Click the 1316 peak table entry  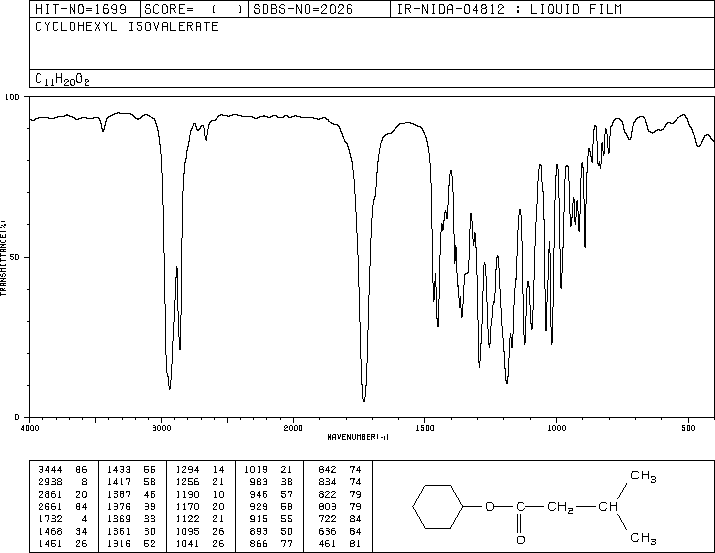click(x=131, y=543)
